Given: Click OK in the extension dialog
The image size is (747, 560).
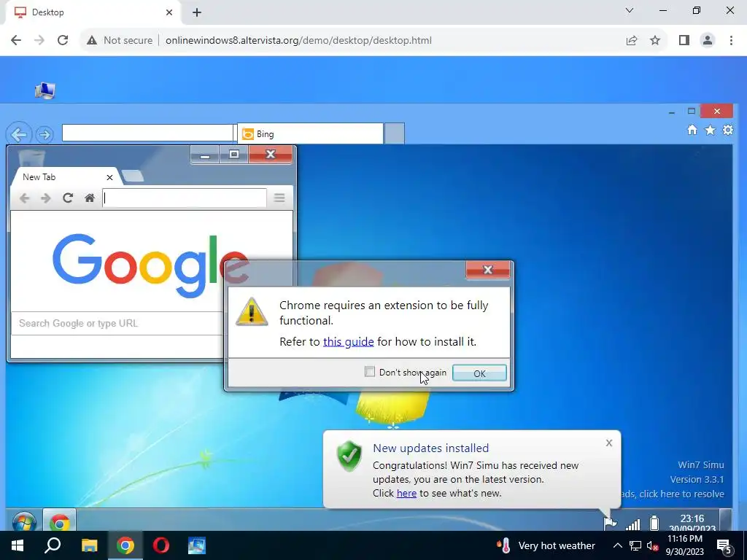Looking at the screenshot, I should [479, 373].
